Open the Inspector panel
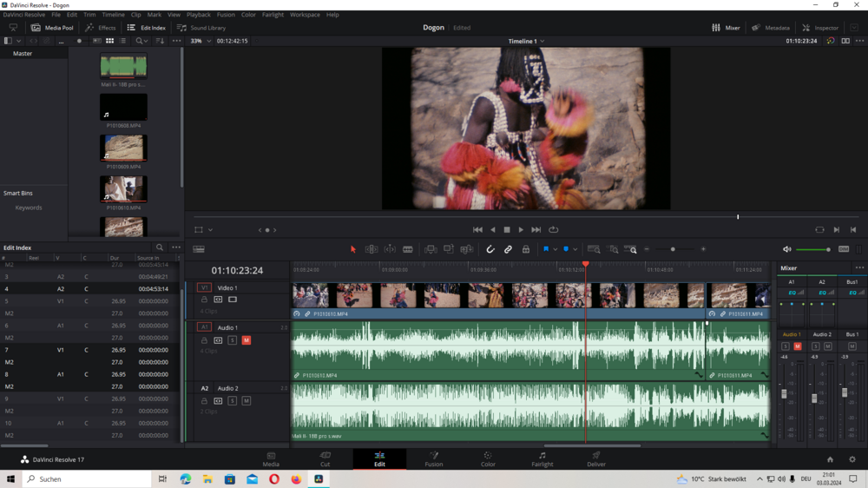 pos(820,28)
